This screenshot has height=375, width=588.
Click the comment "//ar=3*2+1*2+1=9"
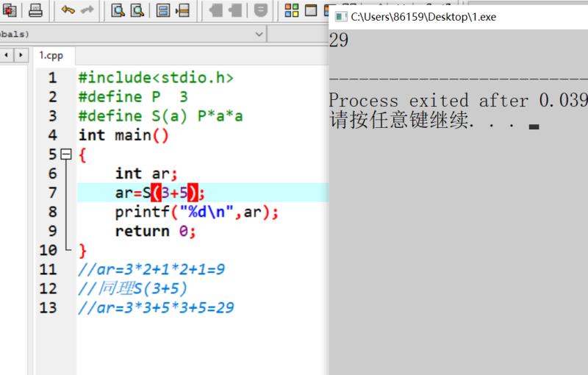click(x=151, y=269)
